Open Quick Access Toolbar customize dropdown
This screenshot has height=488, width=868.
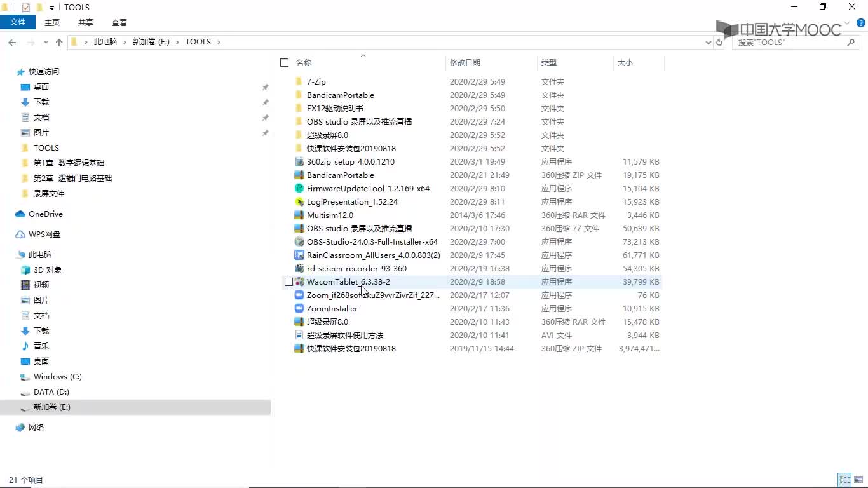pos(52,8)
